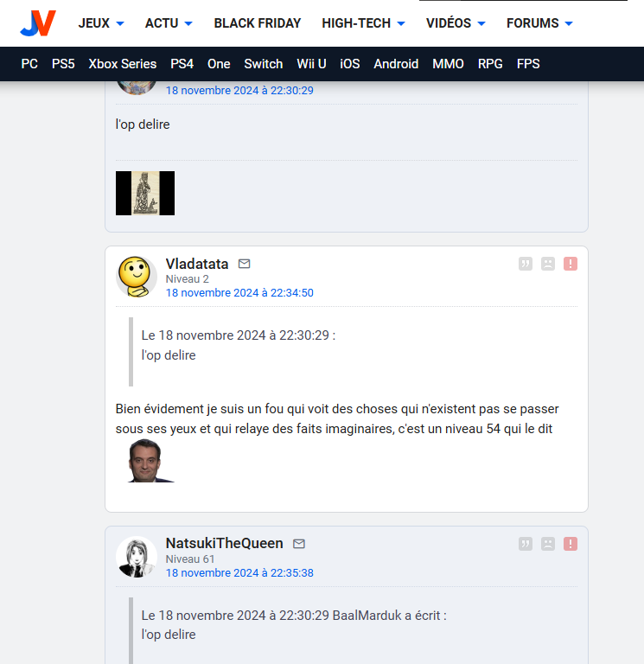Blacklist Vladatata using the sad face icon
The height and width of the screenshot is (664, 644).
pos(548,264)
